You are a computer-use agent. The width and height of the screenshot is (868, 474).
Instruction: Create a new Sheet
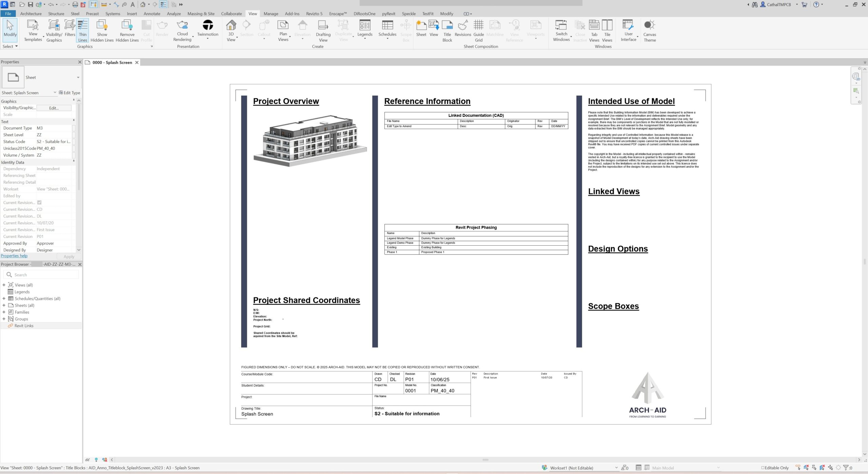coord(421,29)
